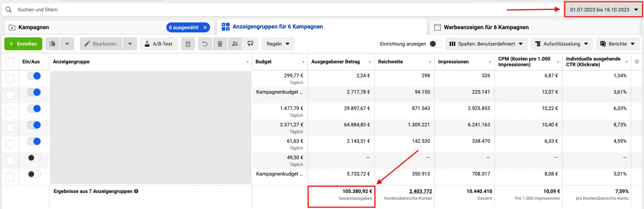Image resolution: width=644 pixels, height=209 pixels.
Task: Tick checkbox of row with 2,24 € spent
Action: [x=10, y=79]
